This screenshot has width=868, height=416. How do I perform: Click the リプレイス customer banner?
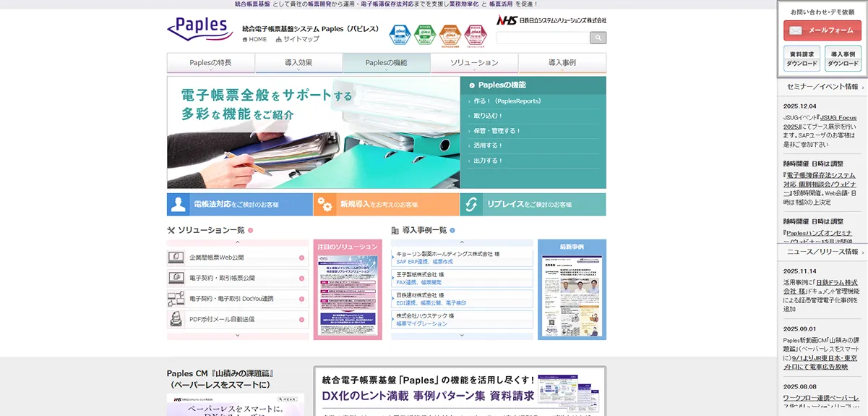point(533,204)
